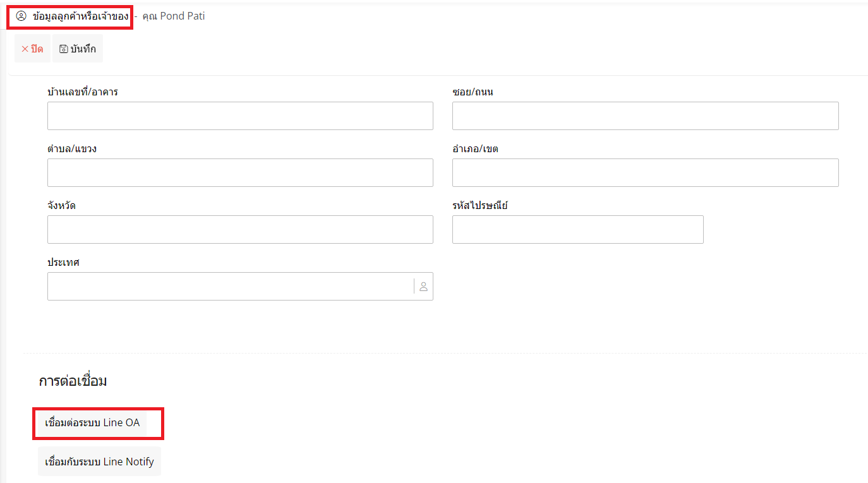Image resolution: width=868 pixels, height=483 pixels.
Task: Focus the บ้านเลขที่/อาคาร text box
Action: 240,116
